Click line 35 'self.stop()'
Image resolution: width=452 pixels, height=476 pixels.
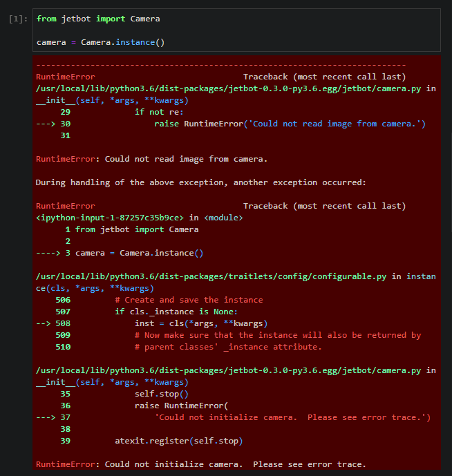(x=162, y=394)
